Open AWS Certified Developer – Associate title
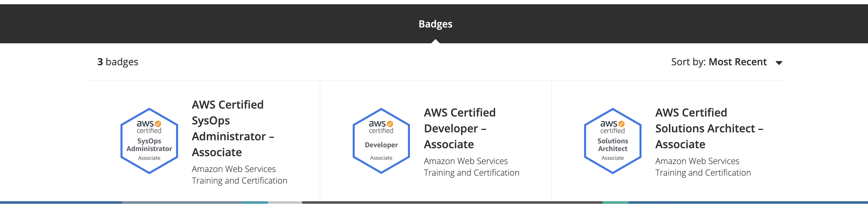868x208 pixels. coord(460,128)
